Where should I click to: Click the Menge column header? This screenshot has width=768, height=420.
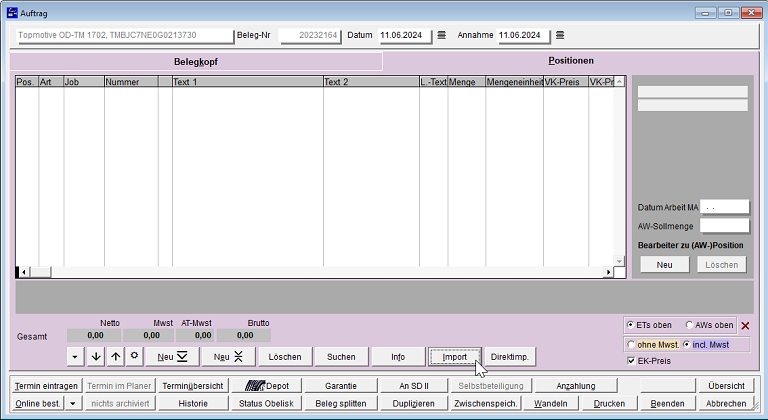466,82
